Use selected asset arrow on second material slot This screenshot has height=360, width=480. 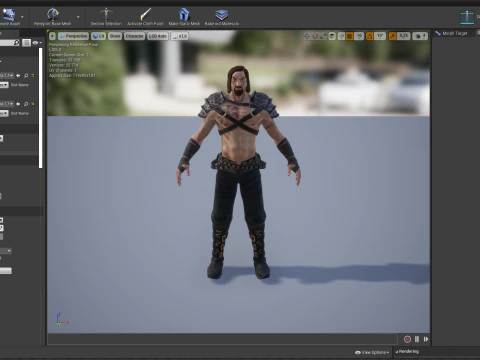click(x=18, y=104)
